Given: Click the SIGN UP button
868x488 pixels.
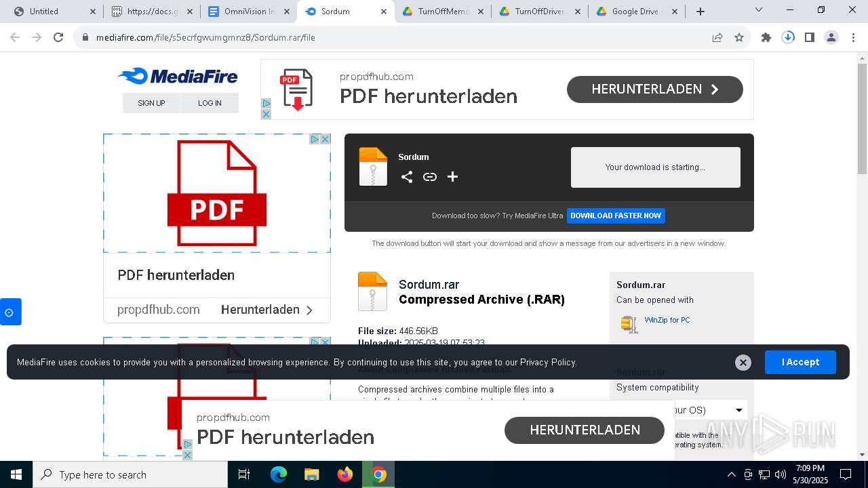Looking at the screenshot, I should point(151,103).
